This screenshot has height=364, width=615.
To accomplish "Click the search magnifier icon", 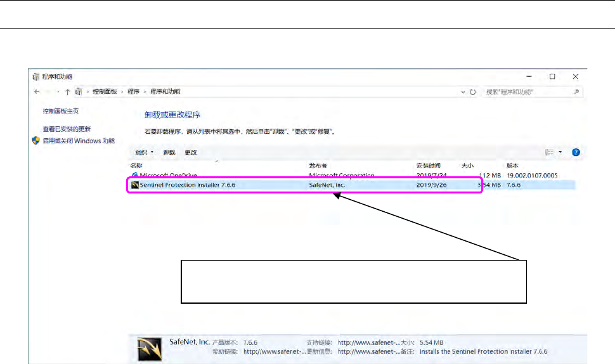I will click(576, 92).
